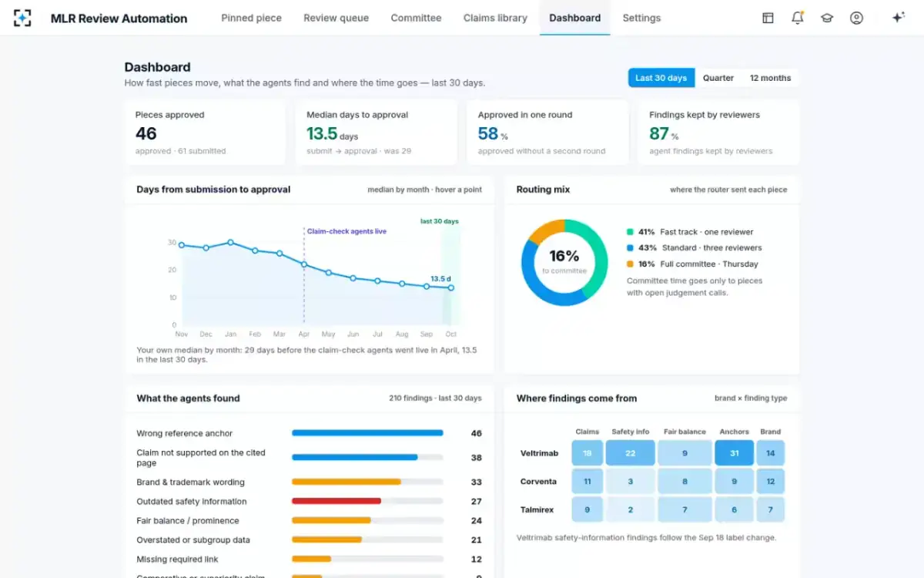The height and width of the screenshot is (578, 924).
Task: Click 'Overstated or subgroup data' label
Action: [193, 540]
